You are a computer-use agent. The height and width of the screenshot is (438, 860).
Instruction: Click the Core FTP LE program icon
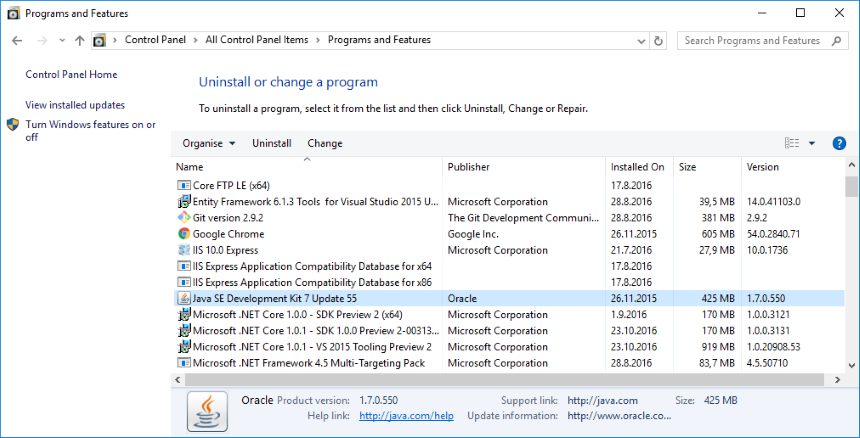(184, 186)
